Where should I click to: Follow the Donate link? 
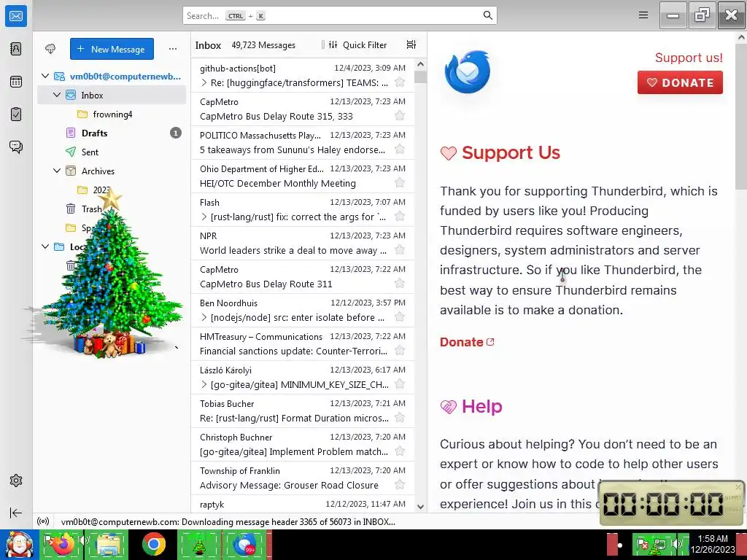(x=467, y=342)
